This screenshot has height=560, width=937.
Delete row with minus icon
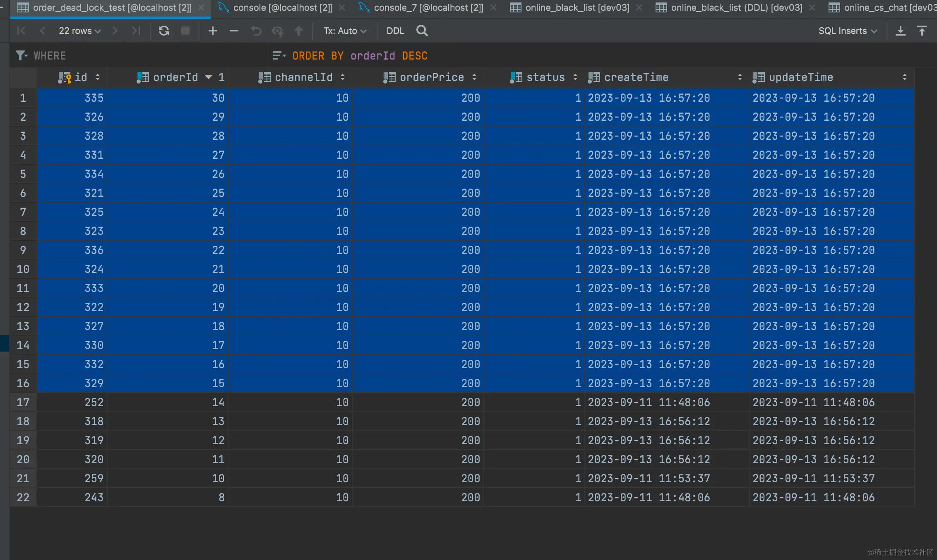coord(234,31)
